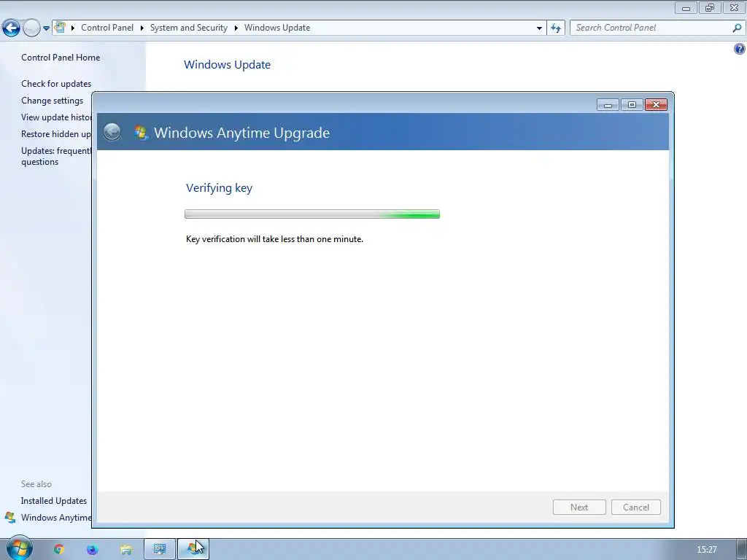Click the See also label
This screenshot has height=560, width=747.
tap(36, 484)
